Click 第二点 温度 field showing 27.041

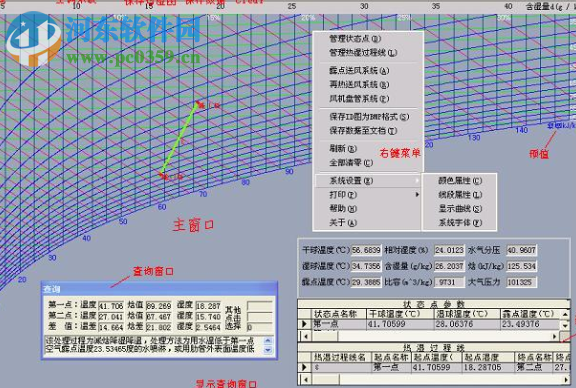click(x=111, y=317)
